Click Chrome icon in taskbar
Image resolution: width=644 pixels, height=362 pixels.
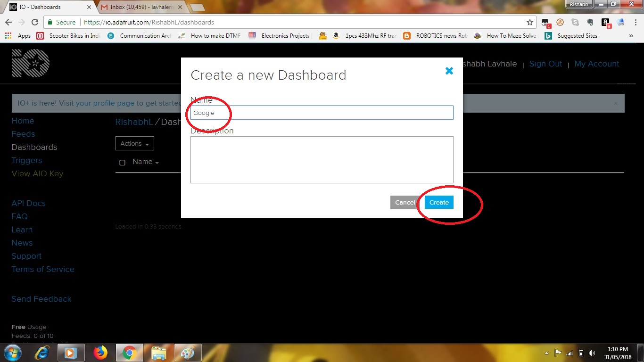point(129,353)
